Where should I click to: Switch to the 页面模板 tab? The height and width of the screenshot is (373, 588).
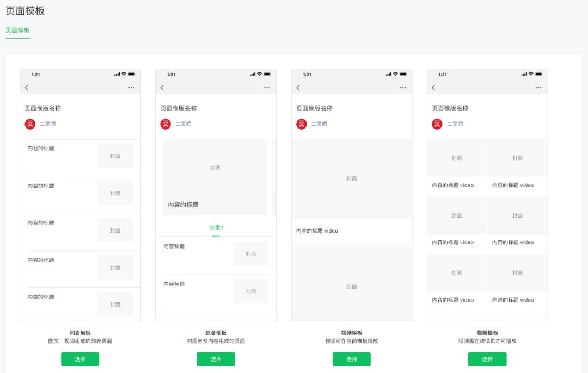[17, 30]
